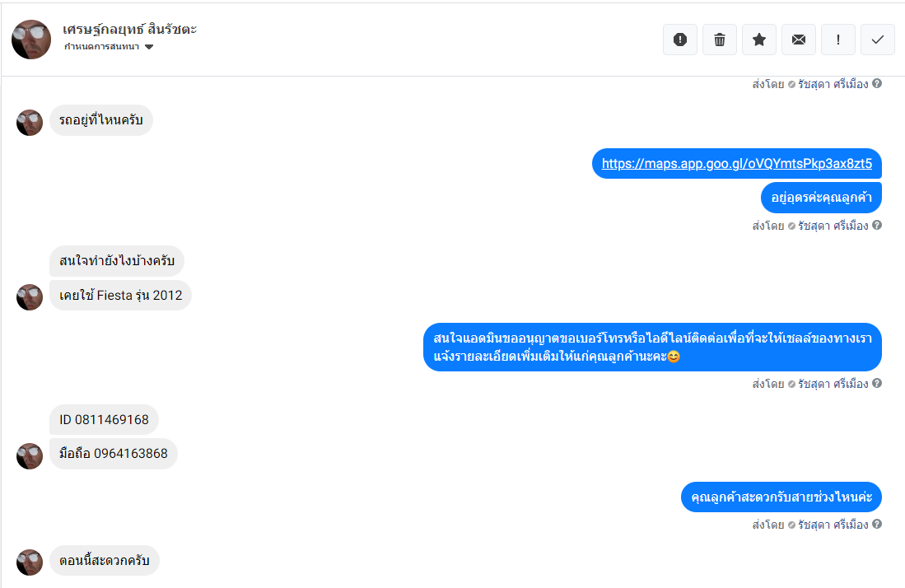Star this conversation as follow-up

click(x=759, y=40)
